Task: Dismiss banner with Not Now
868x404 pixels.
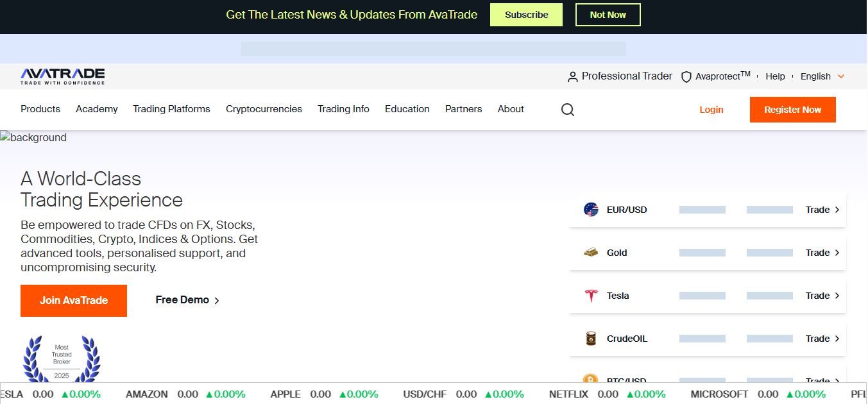Action: point(608,15)
